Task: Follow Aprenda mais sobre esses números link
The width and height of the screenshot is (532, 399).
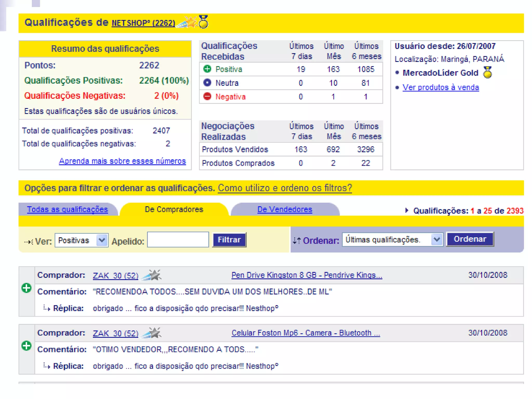Action: [122, 161]
